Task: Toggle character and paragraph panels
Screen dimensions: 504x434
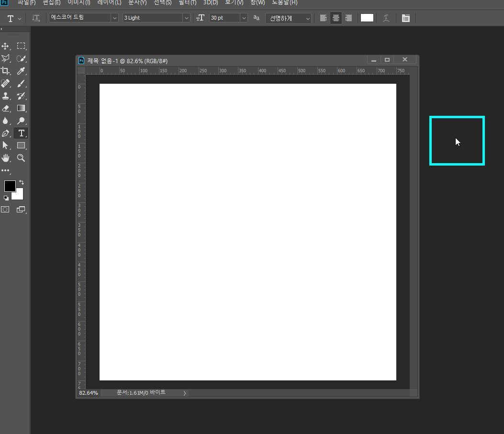Action: point(406,18)
